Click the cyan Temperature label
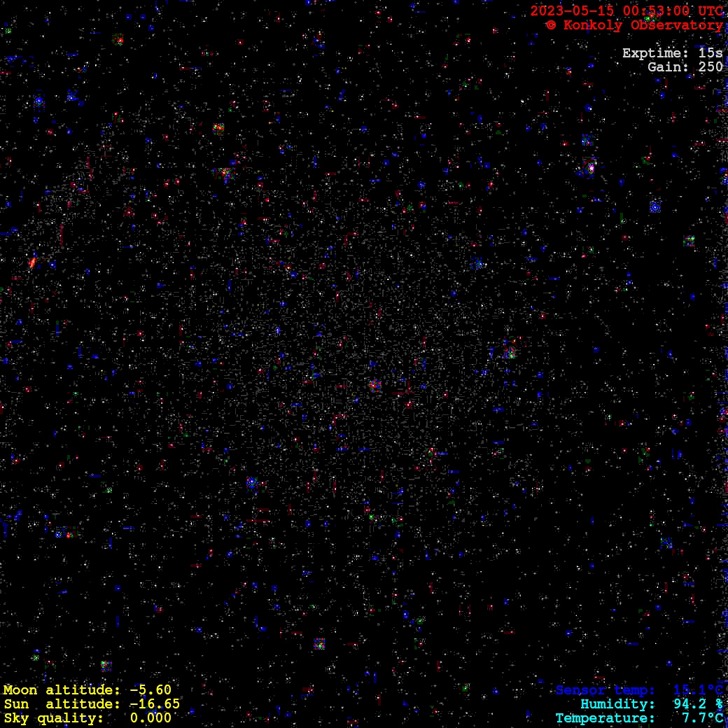Viewport: 728px width, 728px height. click(605, 718)
